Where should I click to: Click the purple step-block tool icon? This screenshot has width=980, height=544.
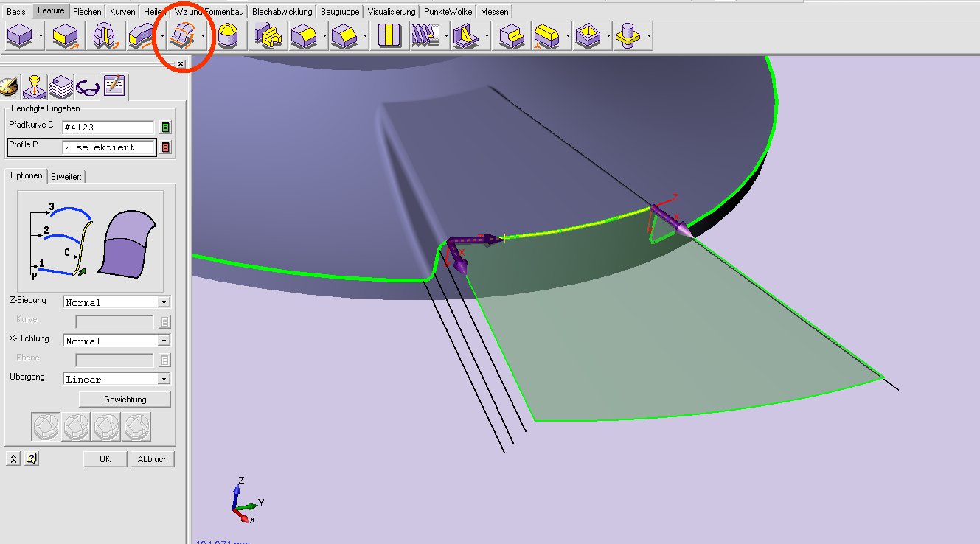tap(512, 35)
